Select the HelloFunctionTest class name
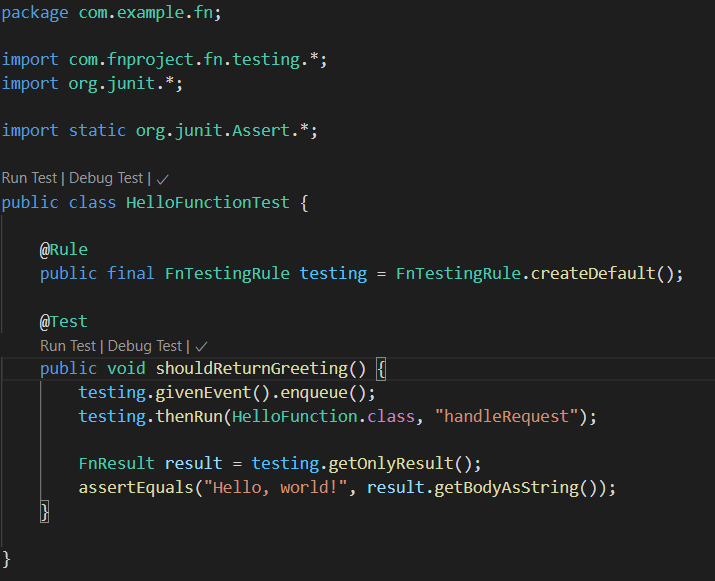 [207, 203]
